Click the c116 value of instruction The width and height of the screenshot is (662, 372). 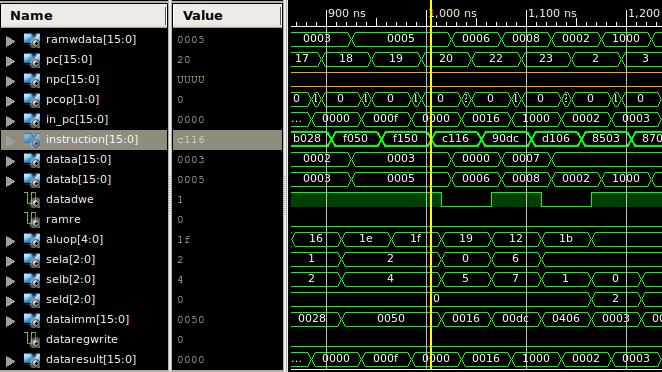point(191,140)
